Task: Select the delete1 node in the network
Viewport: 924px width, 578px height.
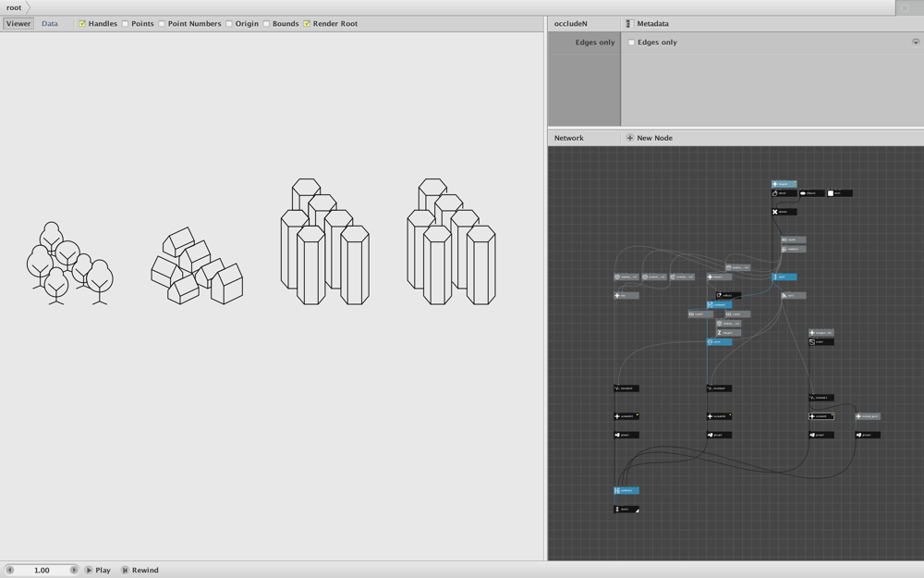Action: pyautogui.click(x=784, y=212)
